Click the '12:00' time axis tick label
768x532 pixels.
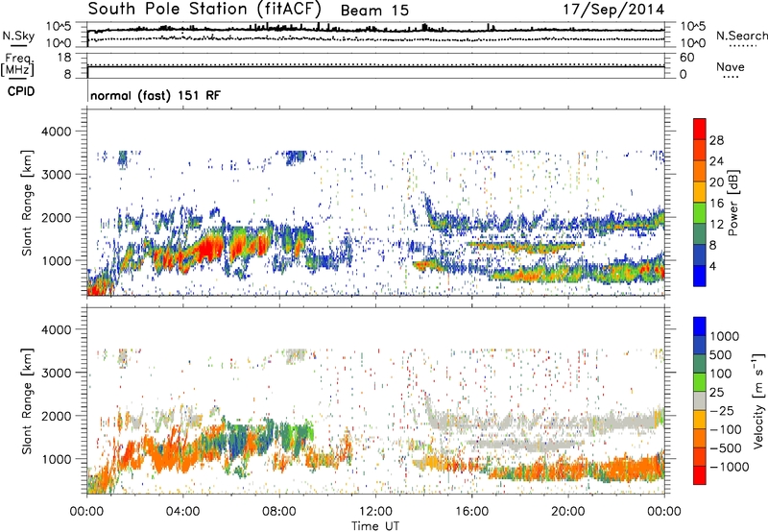point(375,512)
